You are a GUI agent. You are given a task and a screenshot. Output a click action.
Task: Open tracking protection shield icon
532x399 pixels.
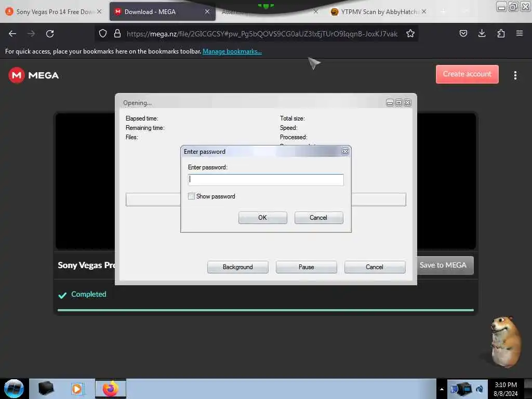(x=103, y=33)
